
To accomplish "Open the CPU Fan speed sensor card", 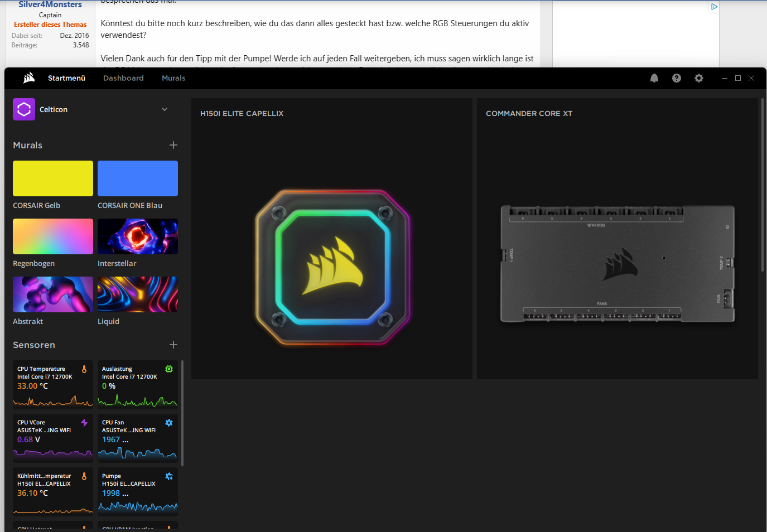I will click(138, 438).
